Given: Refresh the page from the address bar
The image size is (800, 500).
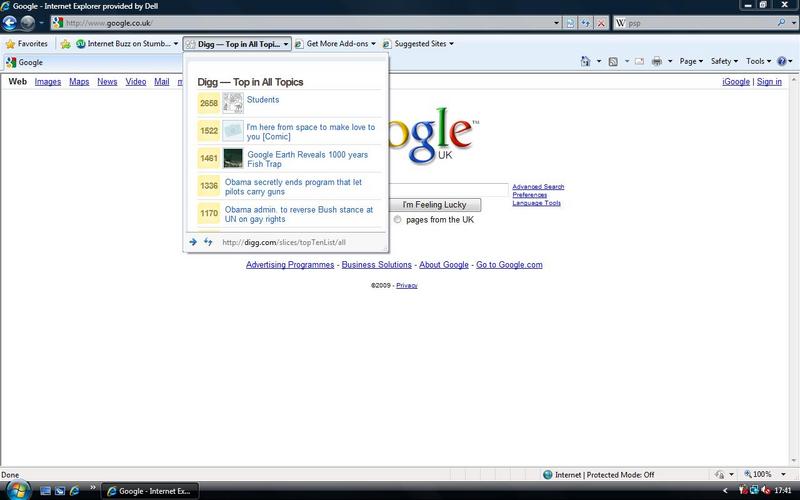Looking at the screenshot, I should pos(586,23).
